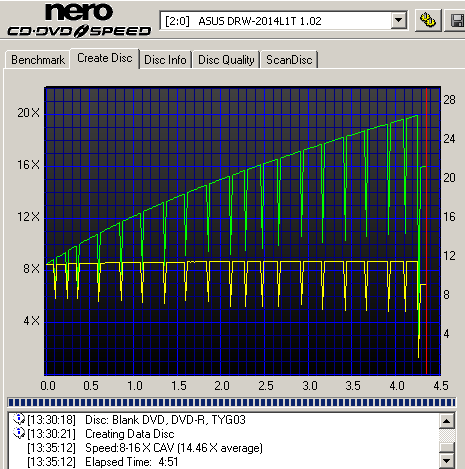Click the red position marker line in the graph

pyautogui.click(x=426, y=231)
